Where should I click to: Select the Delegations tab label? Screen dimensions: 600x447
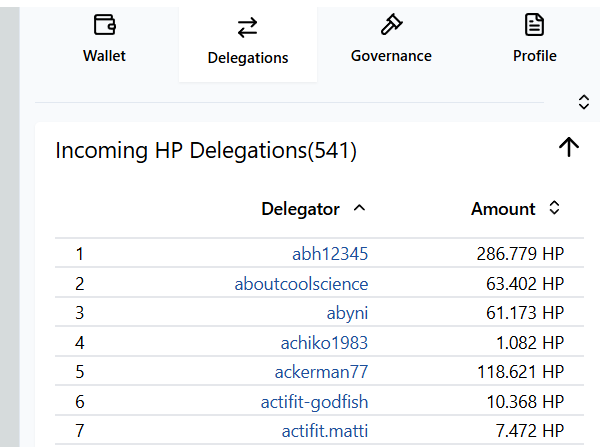248,58
